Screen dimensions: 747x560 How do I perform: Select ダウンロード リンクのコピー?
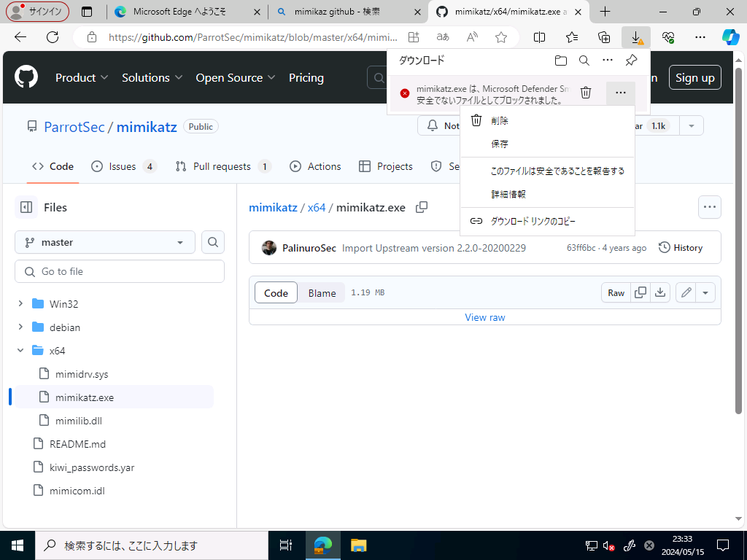pos(547,222)
